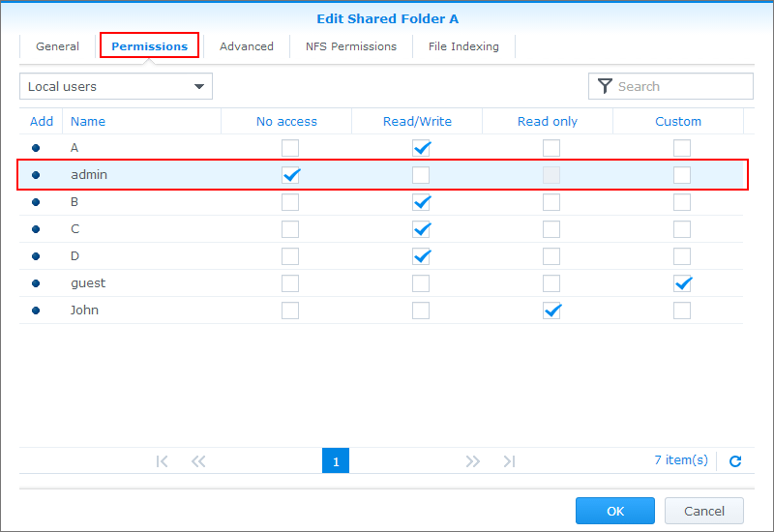The image size is (774, 532).
Task: Check Read/Write for John
Action: [x=421, y=310]
